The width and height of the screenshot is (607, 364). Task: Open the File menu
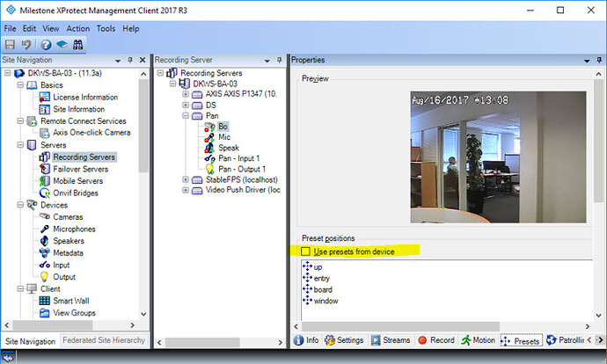pyautogui.click(x=10, y=29)
